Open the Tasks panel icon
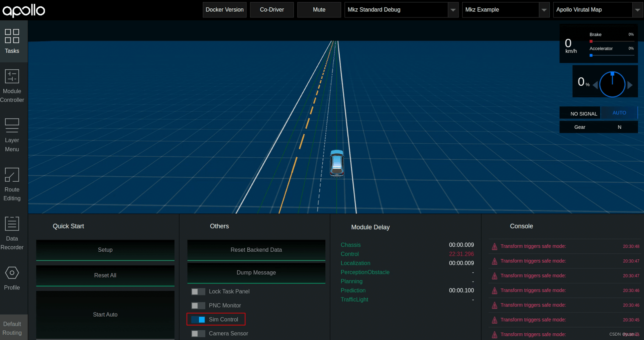644x340 pixels. (x=12, y=36)
